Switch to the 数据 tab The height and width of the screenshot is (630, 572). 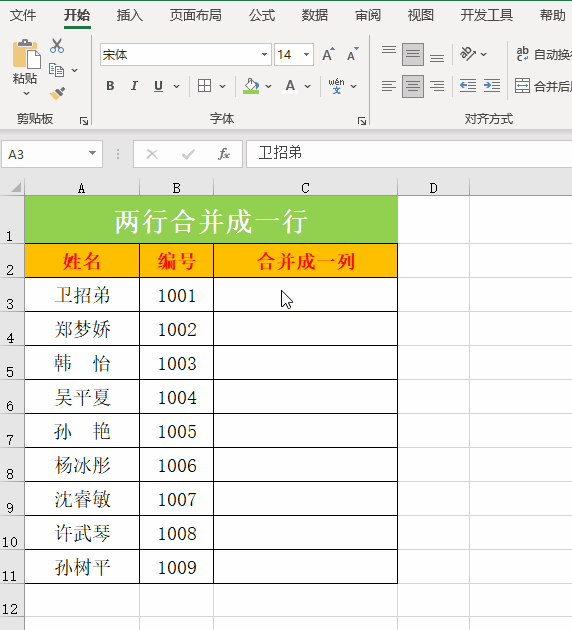(315, 15)
